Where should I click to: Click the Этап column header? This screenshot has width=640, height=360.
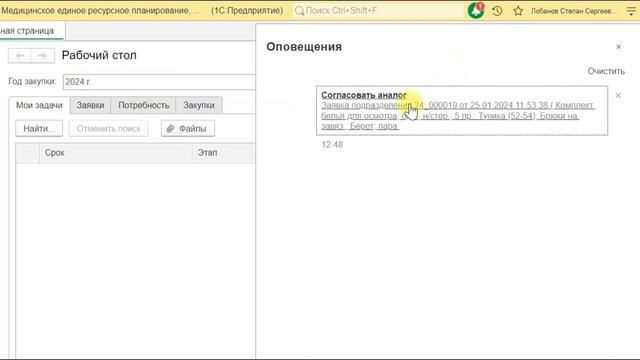pos(224,153)
